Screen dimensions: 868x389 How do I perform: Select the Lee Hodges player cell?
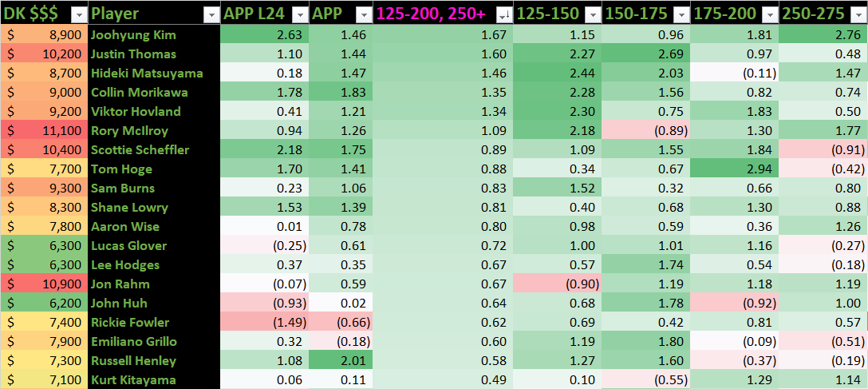154,265
